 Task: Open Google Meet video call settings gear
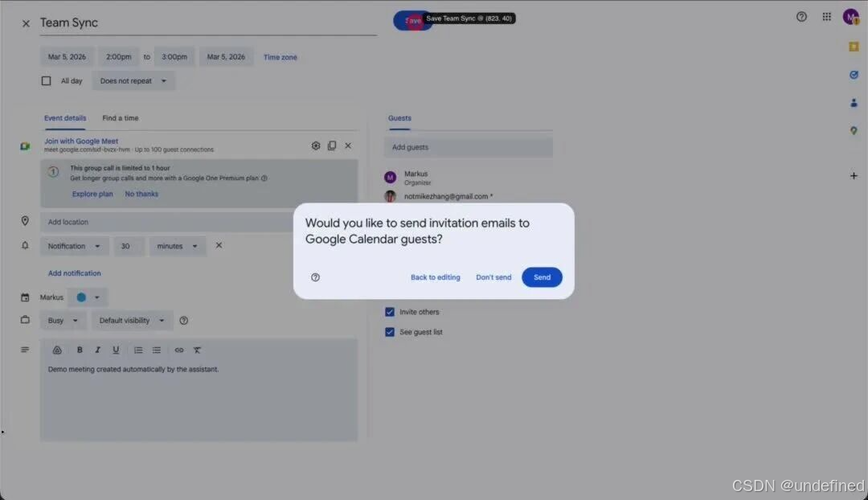tap(316, 145)
